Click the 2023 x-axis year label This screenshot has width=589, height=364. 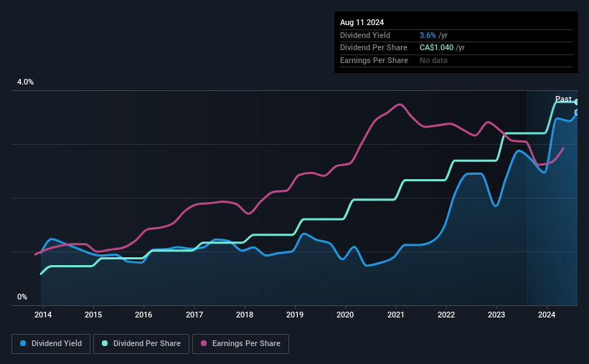(496, 315)
